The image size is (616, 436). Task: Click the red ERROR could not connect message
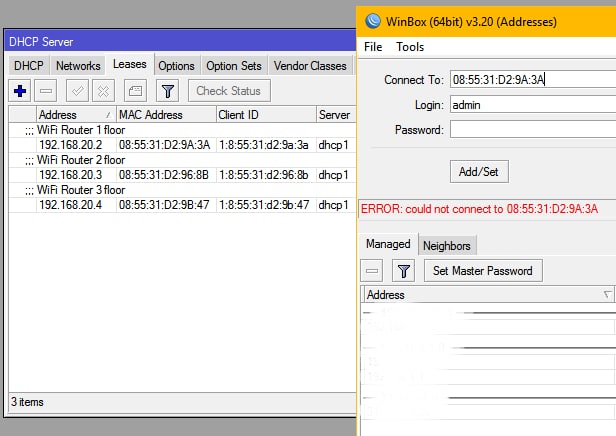pos(479,209)
